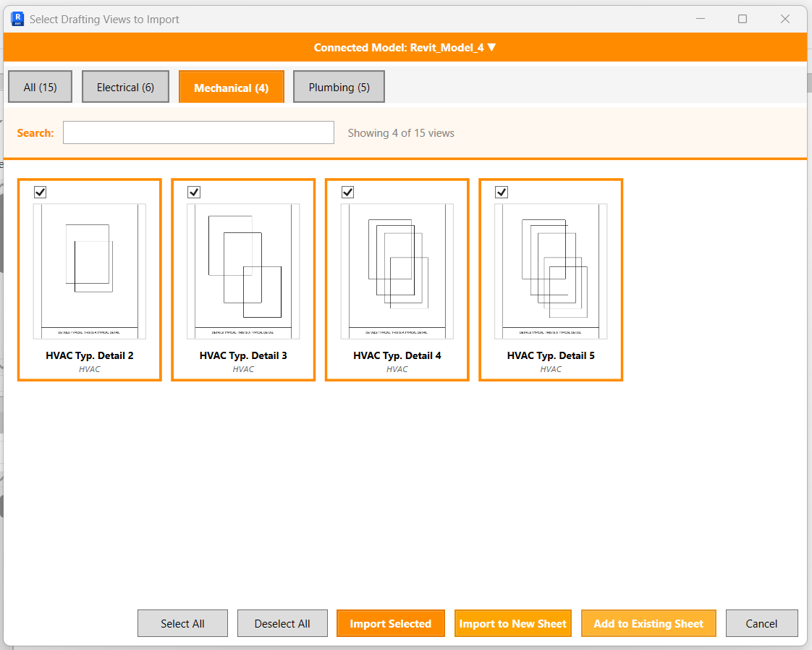Switch to the Electrical views tab
812x650 pixels.
click(x=125, y=86)
